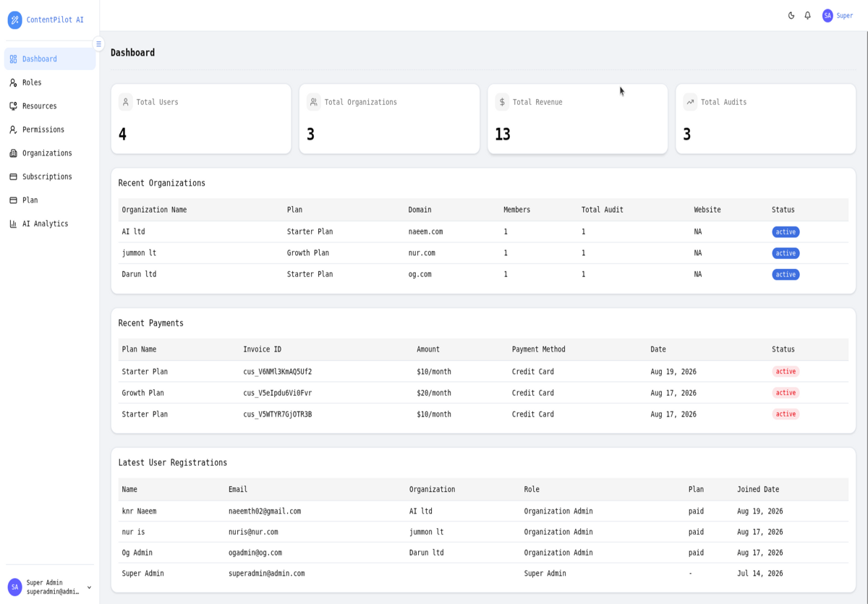
Task: Click the Permissions icon in the sidebar
Action: tap(13, 129)
